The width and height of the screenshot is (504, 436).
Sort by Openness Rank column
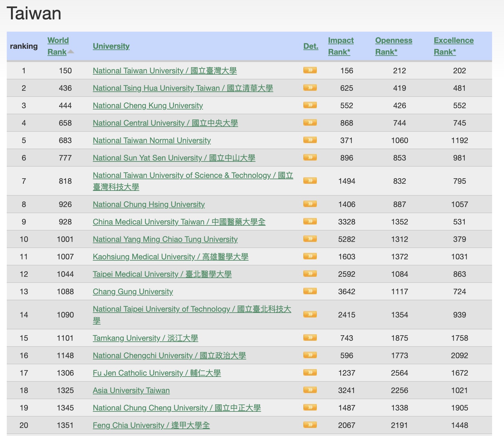tap(394, 46)
